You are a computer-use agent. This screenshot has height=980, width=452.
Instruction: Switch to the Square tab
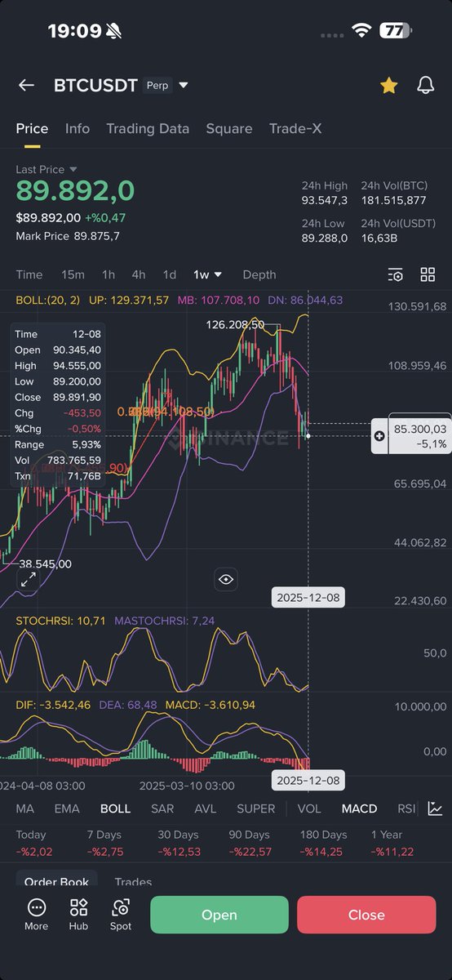pos(229,128)
